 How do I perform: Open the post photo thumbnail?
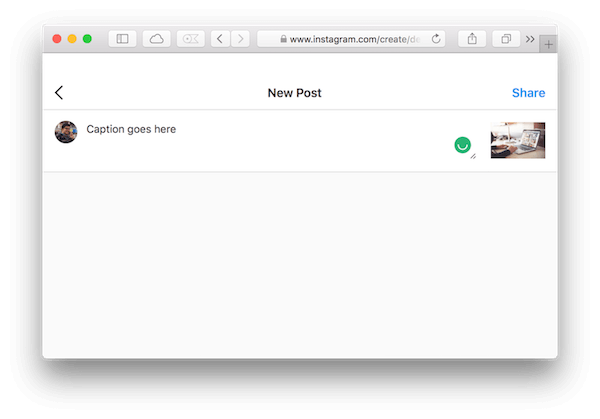pos(517,140)
